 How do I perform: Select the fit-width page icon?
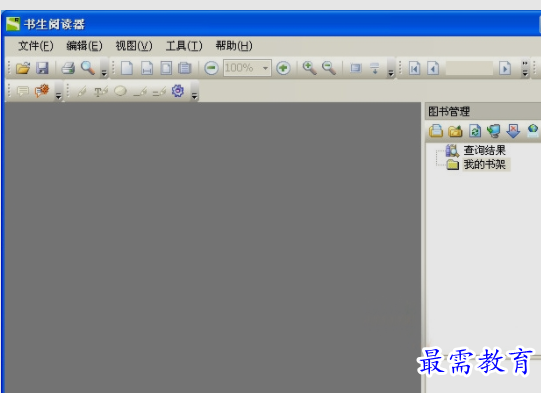coord(147,68)
